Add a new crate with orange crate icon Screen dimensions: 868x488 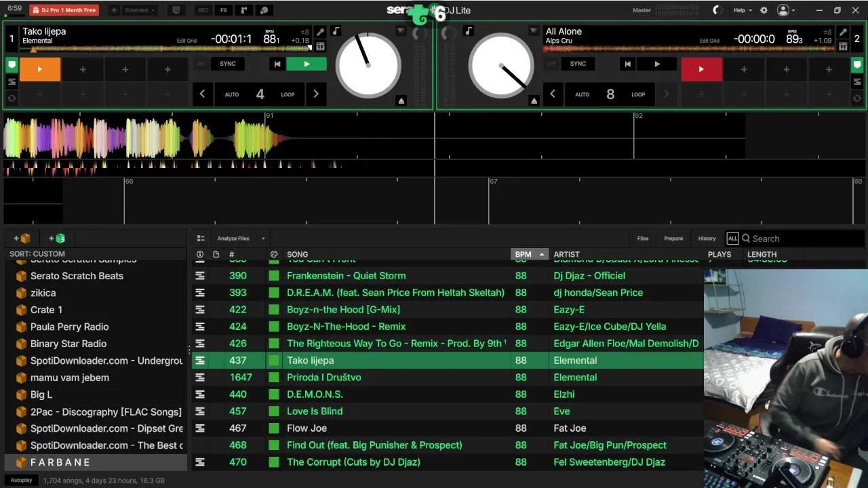[22, 239]
